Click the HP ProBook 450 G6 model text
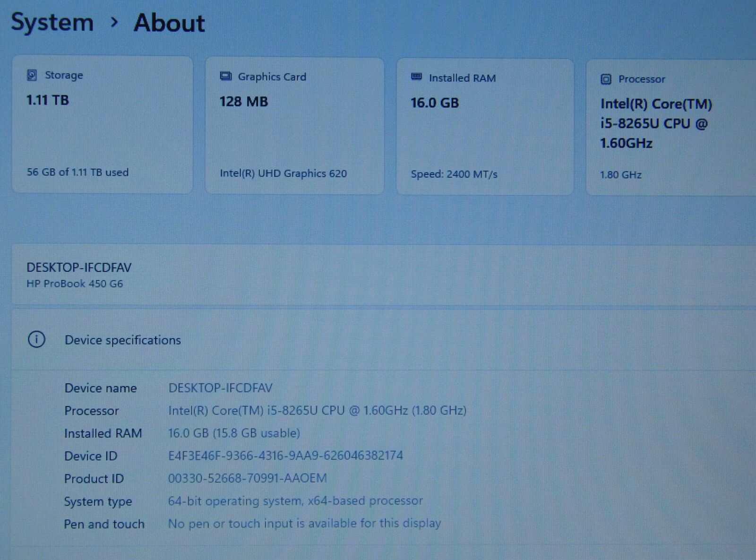Screen dimensions: 756x560 (x=75, y=284)
